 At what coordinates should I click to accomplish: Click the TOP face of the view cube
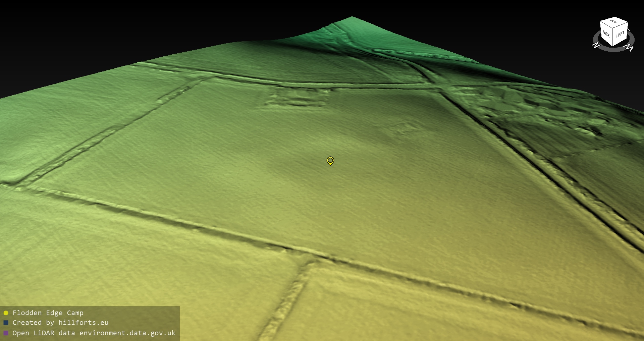coord(614,22)
